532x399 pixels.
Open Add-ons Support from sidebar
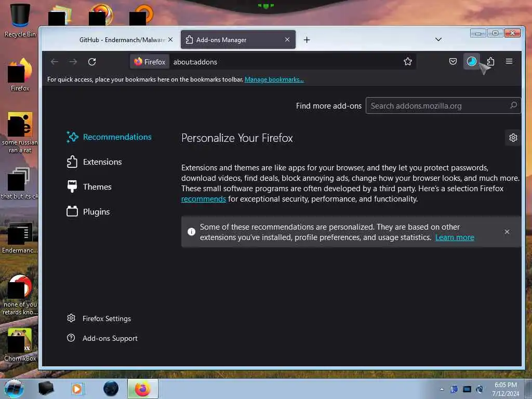(x=102, y=338)
